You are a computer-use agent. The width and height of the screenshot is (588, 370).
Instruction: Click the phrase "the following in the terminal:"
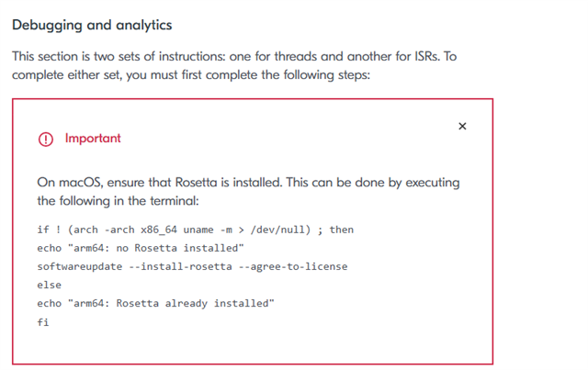(x=118, y=201)
